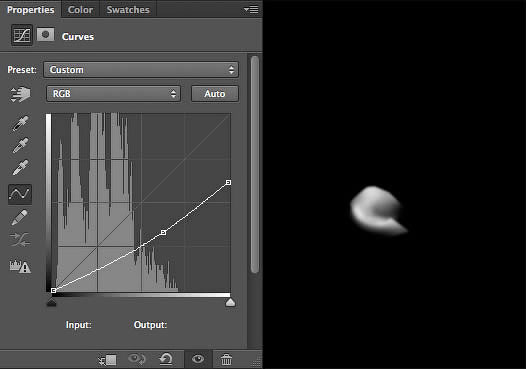Switch to the Swatches tab
526x369 pixels.
coord(128,10)
